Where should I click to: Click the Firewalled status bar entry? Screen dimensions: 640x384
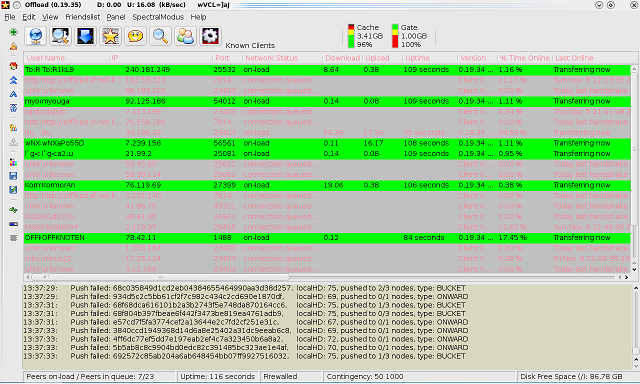coord(291,377)
